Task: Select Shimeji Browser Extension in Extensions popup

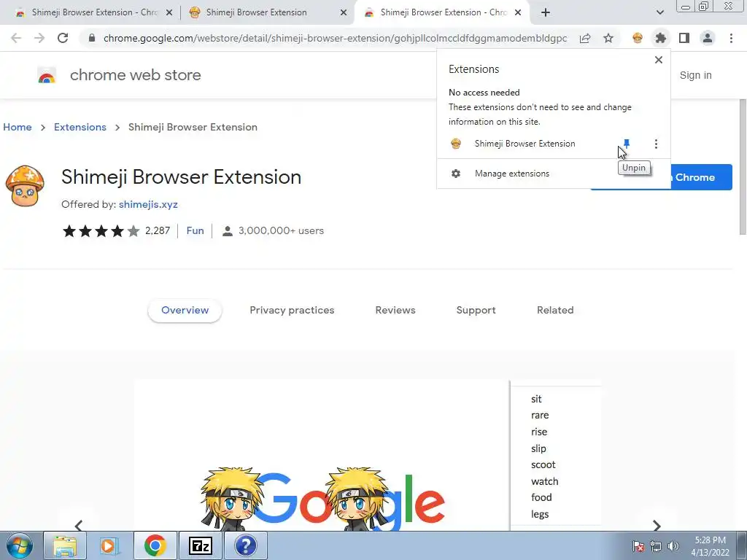Action: click(525, 144)
